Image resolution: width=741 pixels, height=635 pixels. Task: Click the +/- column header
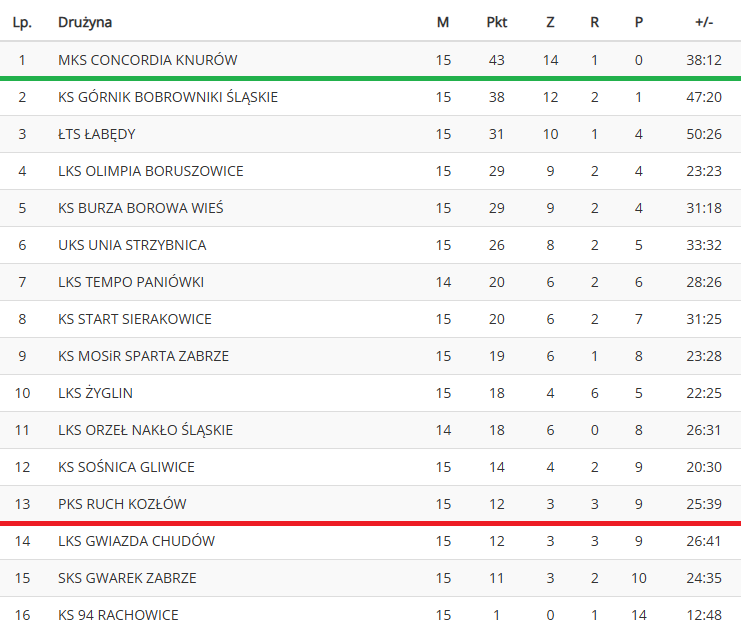pos(704,22)
